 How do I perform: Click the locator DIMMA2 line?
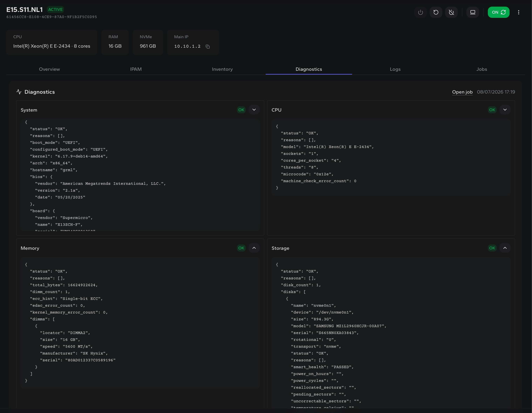click(65, 333)
